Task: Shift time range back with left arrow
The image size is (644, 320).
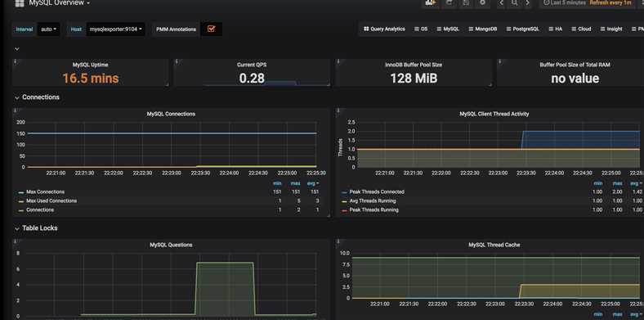Action: (x=501, y=3)
